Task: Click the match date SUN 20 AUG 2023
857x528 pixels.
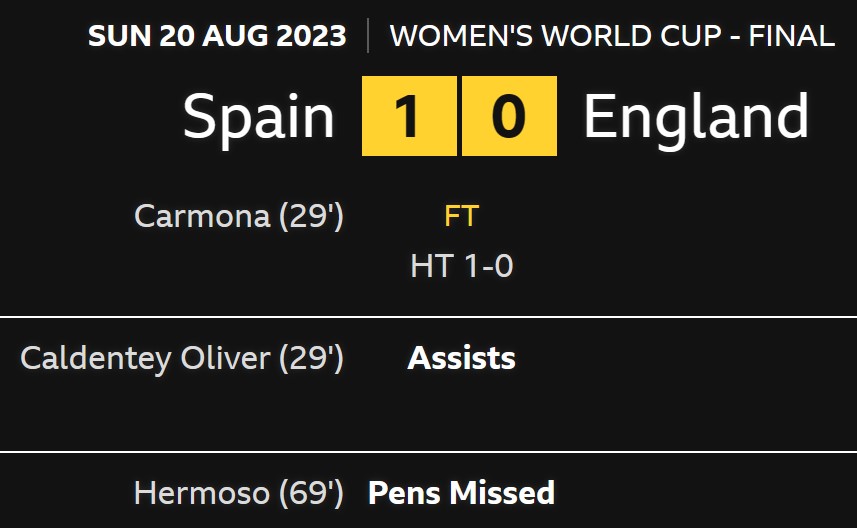Action: pos(217,36)
